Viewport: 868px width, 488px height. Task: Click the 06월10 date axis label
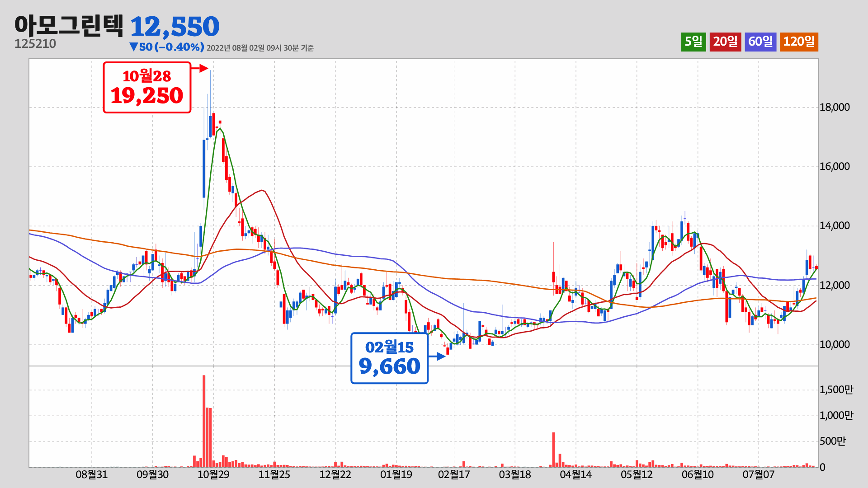click(x=698, y=474)
